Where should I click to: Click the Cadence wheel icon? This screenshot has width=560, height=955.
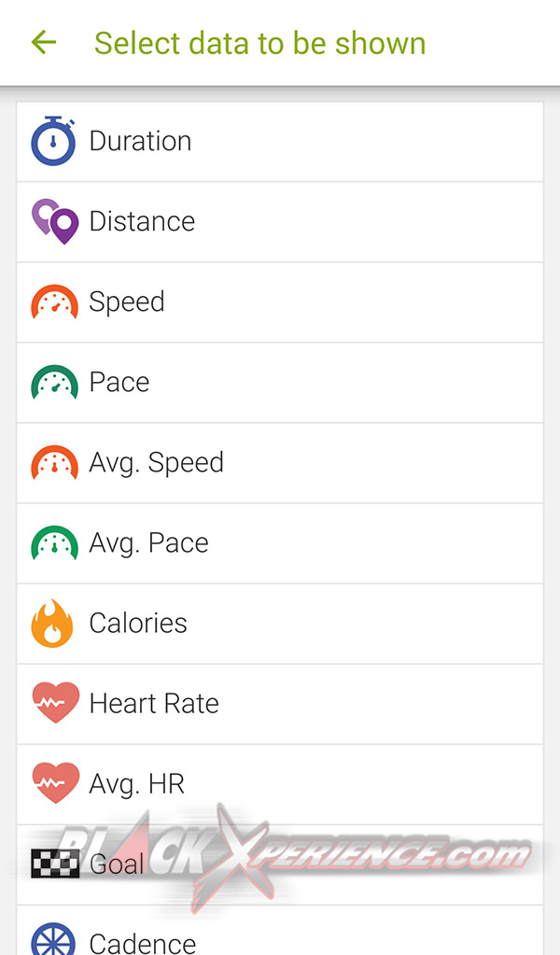click(53, 938)
